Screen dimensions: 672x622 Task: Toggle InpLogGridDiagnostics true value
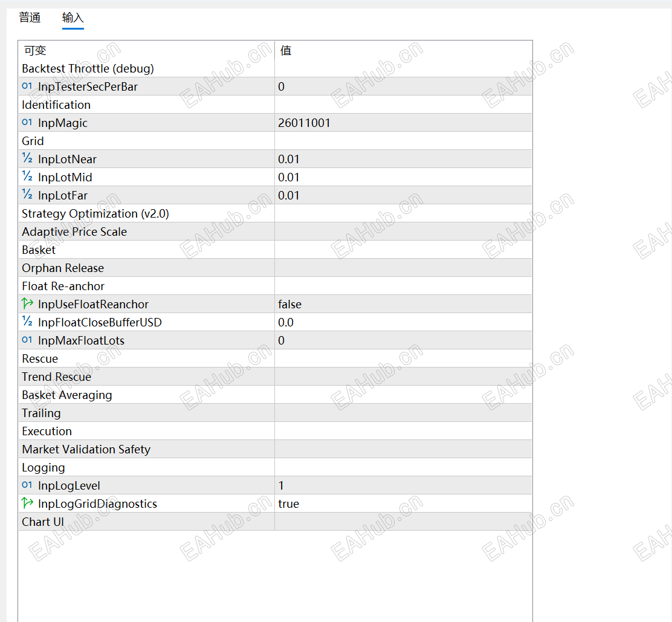[x=403, y=504]
